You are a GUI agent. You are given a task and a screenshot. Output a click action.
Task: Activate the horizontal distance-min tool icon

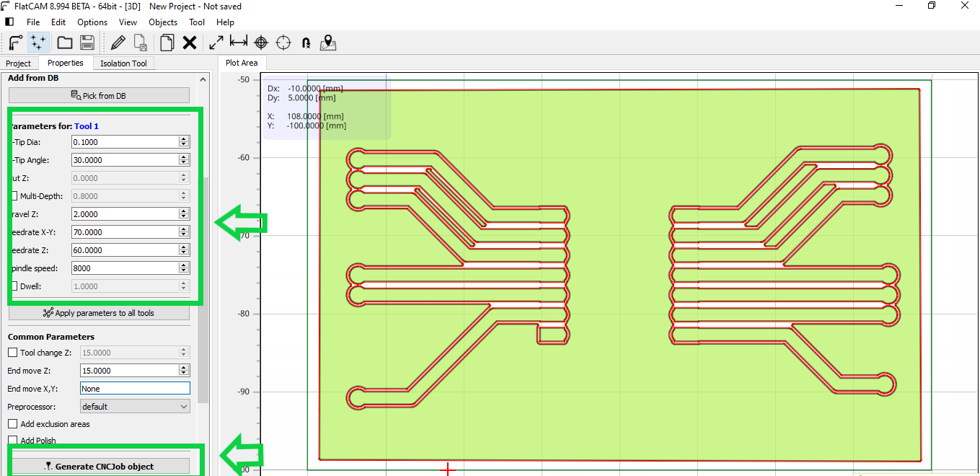239,43
